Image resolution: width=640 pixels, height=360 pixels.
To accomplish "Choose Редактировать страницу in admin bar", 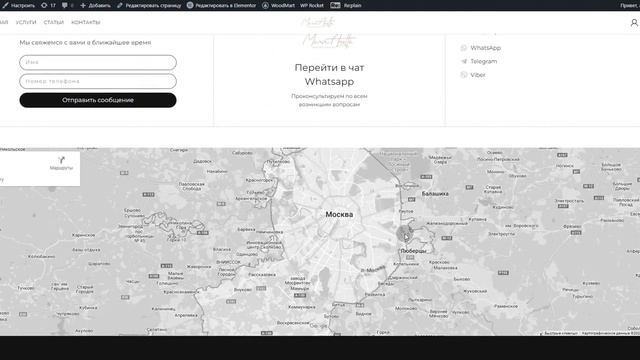I will [149, 5].
